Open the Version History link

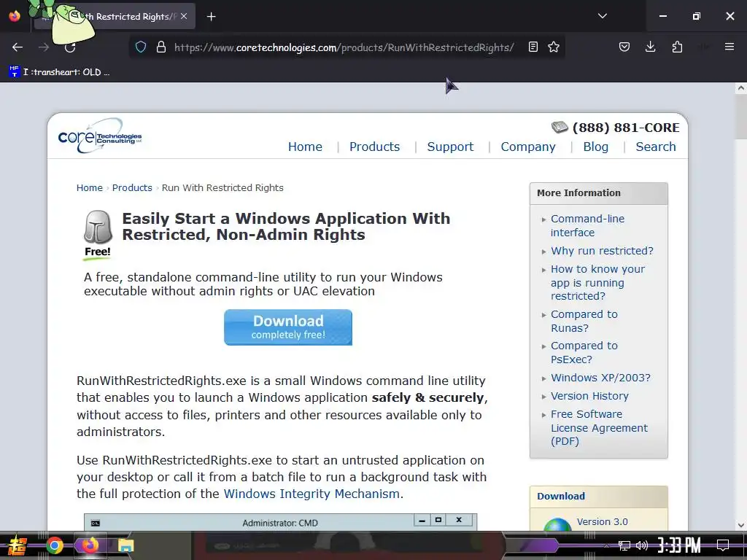[x=589, y=396]
